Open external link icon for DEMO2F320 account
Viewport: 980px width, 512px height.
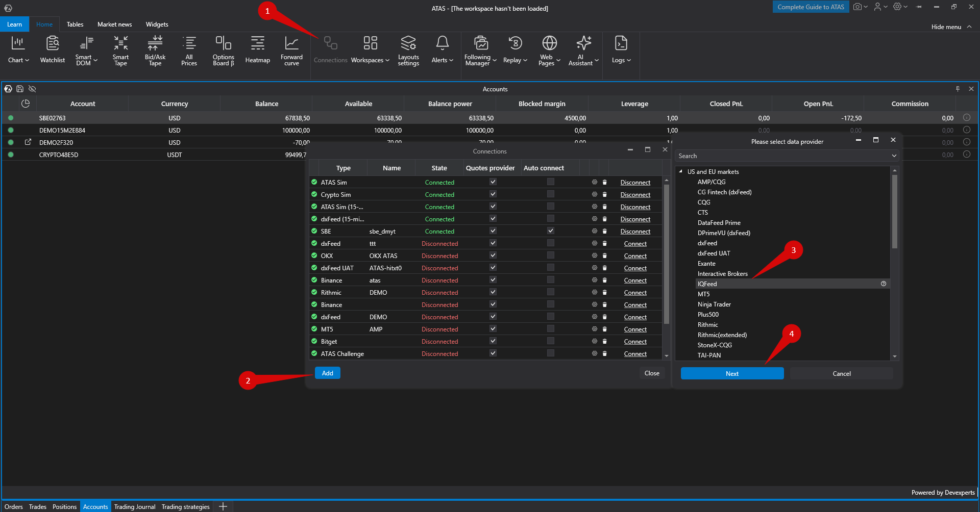28,142
